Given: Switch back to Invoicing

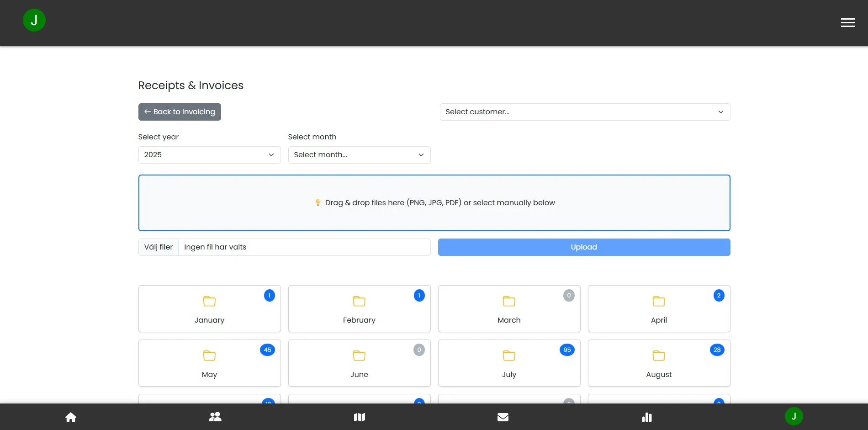Looking at the screenshot, I should click(x=179, y=112).
